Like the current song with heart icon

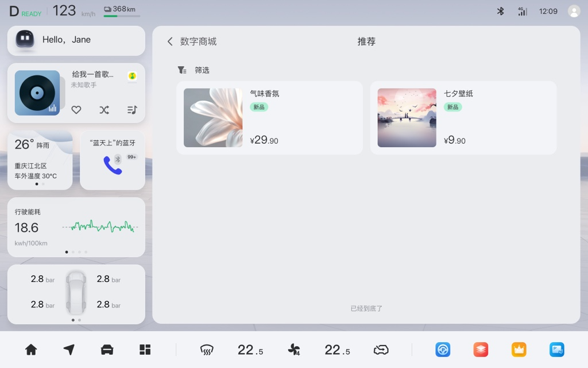(x=76, y=110)
